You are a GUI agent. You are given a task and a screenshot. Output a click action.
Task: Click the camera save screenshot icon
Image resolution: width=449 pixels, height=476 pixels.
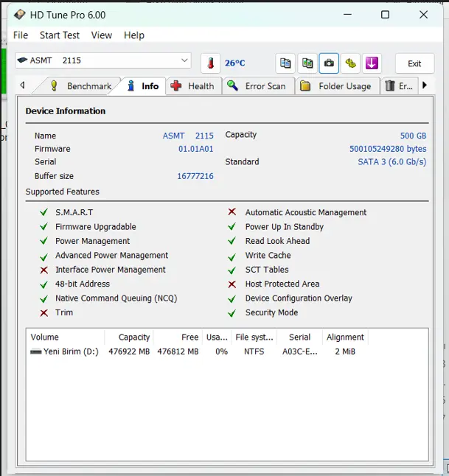click(x=329, y=63)
